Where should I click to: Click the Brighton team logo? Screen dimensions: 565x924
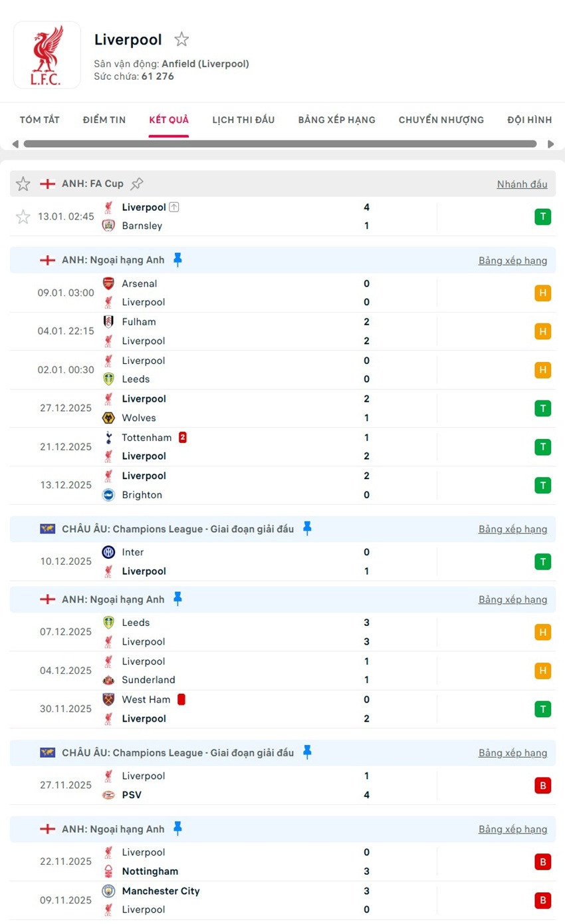pyautogui.click(x=108, y=495)
